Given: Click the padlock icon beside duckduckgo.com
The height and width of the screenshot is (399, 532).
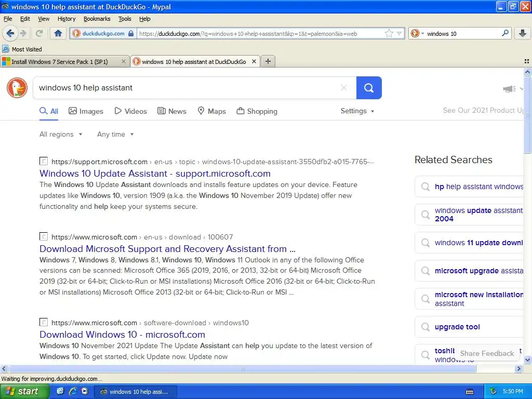Looking at the screenshot, I should pos(131,33).
